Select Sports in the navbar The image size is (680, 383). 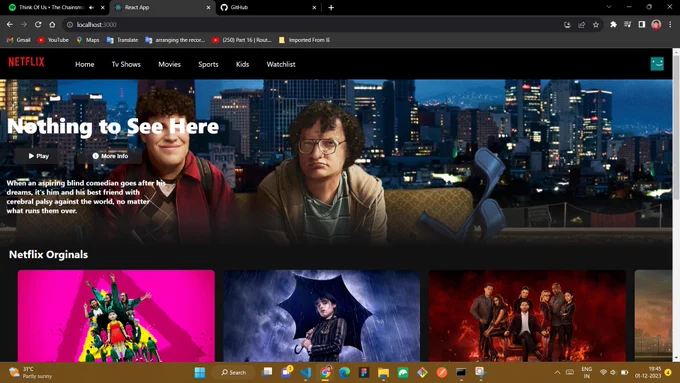(208, 64)
